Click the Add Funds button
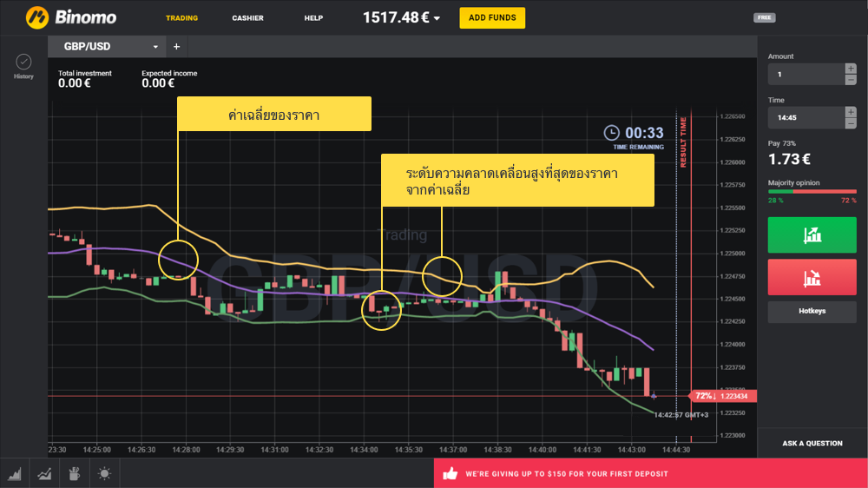Image resolution: width=868 pixels, height=488 pixels. (492, 17)
